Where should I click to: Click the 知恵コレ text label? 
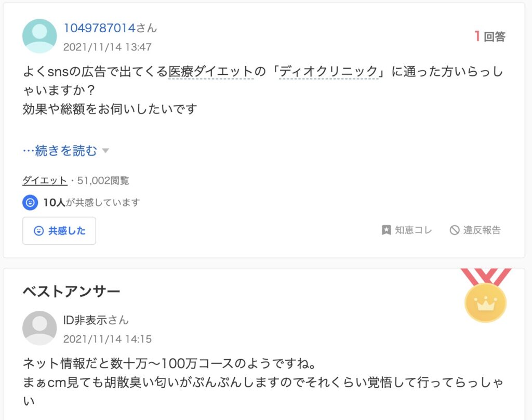click(414, 230)
